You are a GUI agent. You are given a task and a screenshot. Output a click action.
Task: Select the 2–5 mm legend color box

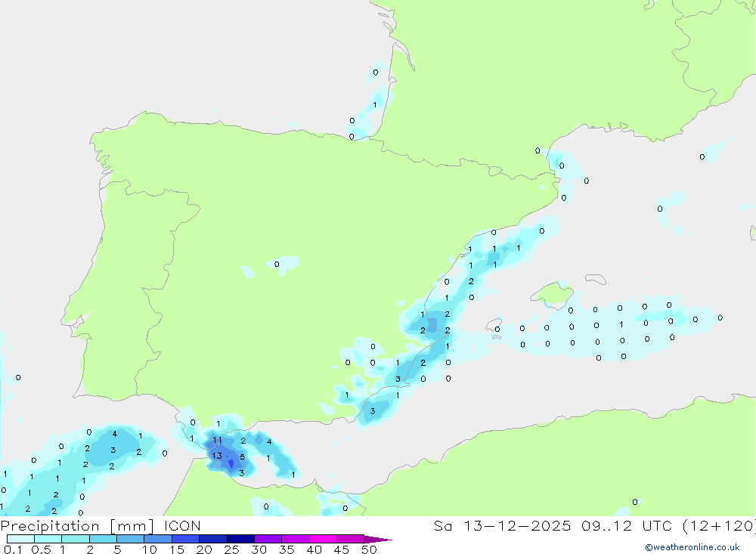point(103,539)
